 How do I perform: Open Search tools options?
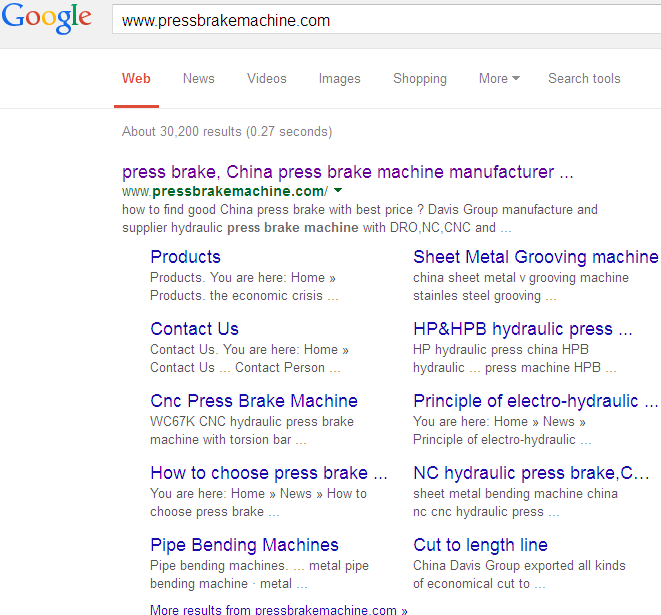pyautogui.click(x=584, y=78)
